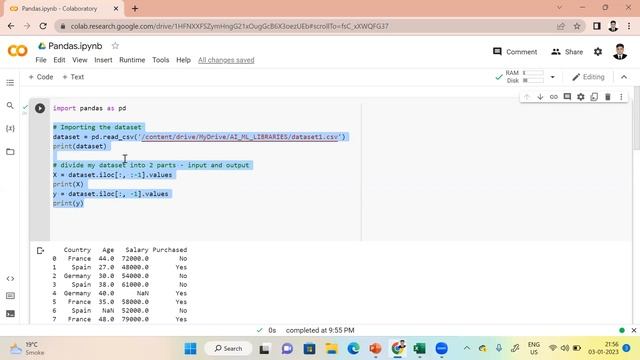This screenshot has width=640, height=360.
Task: Open the variables {x} inspector icon
Action: click(x=10, y=129)
